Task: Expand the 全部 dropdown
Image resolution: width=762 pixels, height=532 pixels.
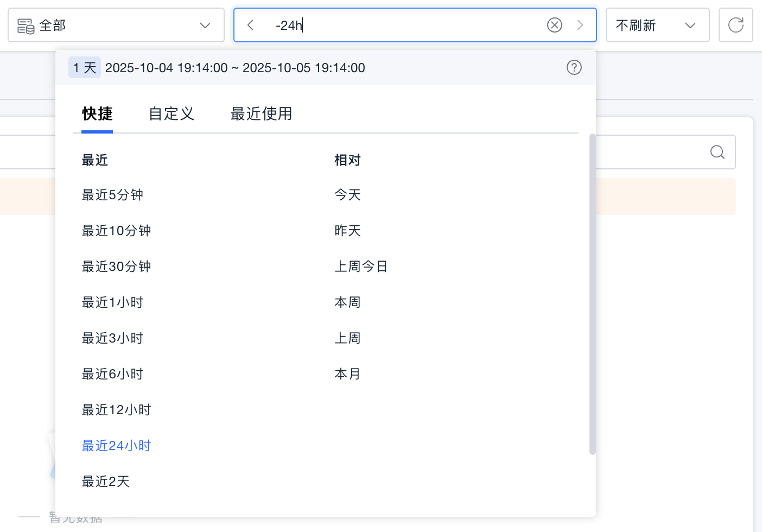Action: tap(205, 26)
